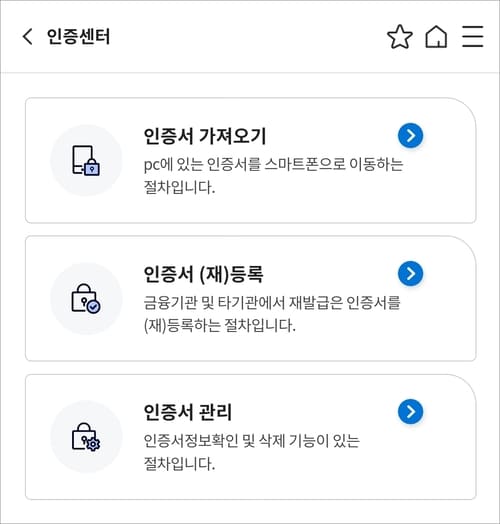
Task: Go back using the left arrow
Action: point(28,36)
